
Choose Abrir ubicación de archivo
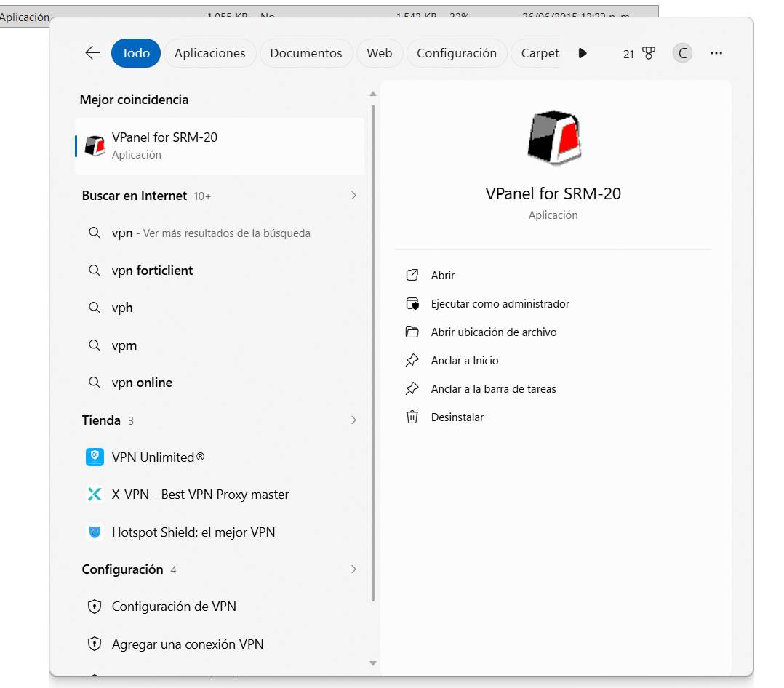[x=494, y=332]
